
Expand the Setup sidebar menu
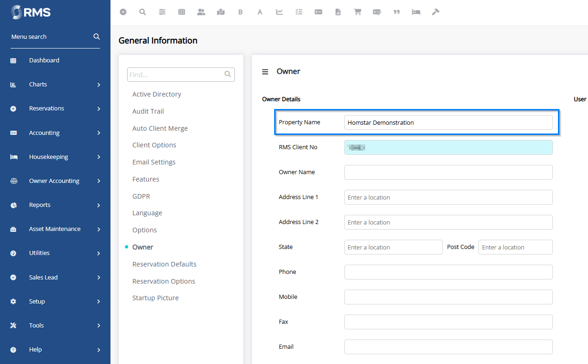click(x=55, y=302)
